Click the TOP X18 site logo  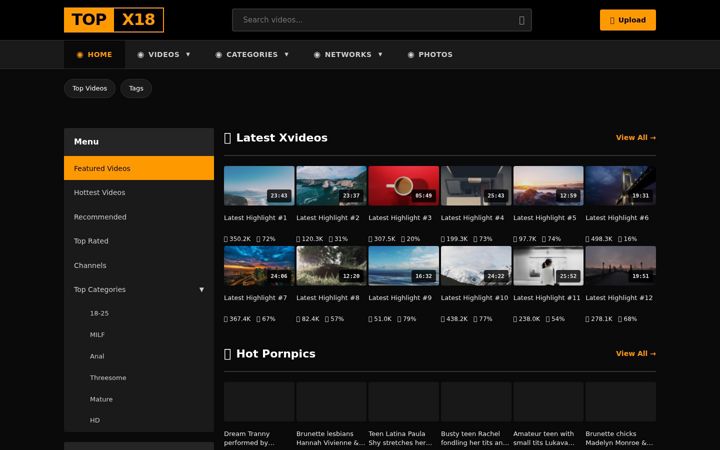(114, 20)
